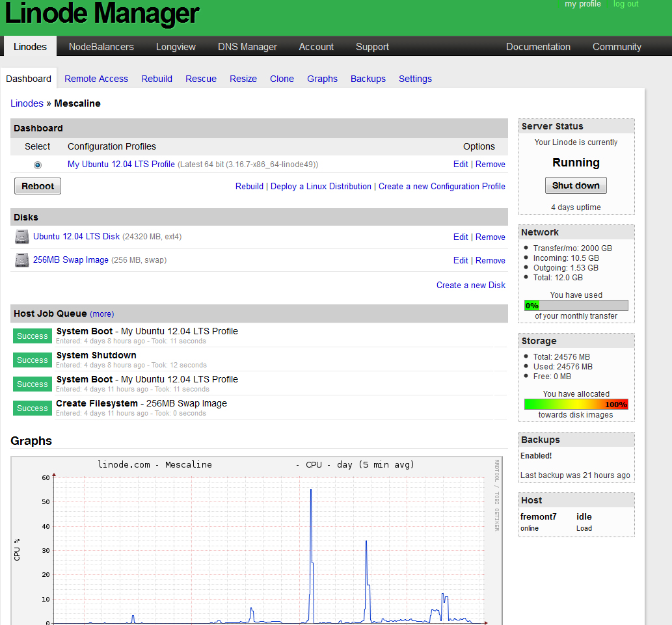Click the Shut down button

(x=576, y=185)
